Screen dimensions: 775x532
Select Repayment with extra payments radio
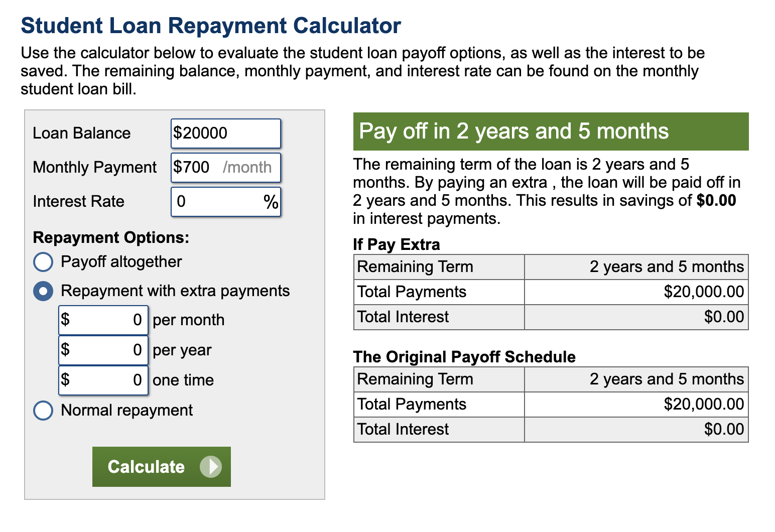pyautogui.click(x=43, y=291)
